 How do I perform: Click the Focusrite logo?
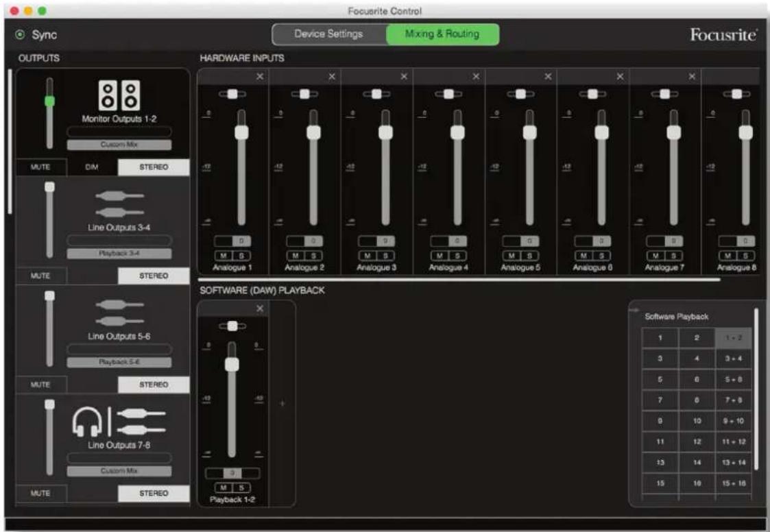[x=723, y=34]
